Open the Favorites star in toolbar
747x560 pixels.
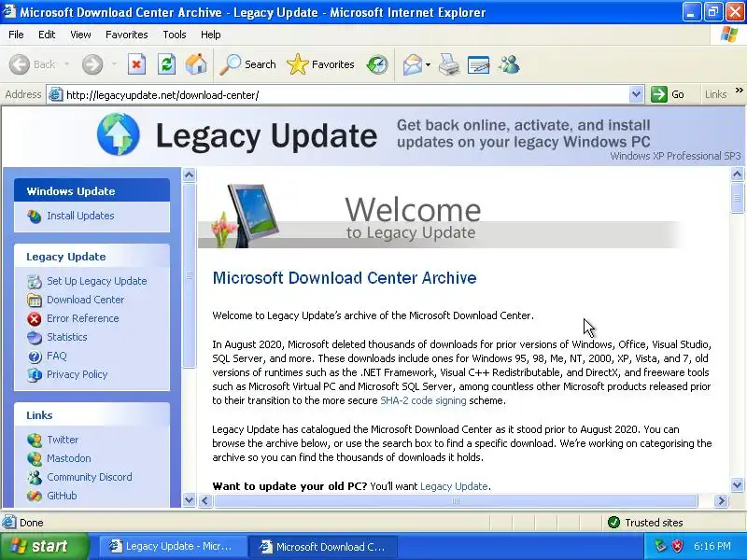(297, 64)
